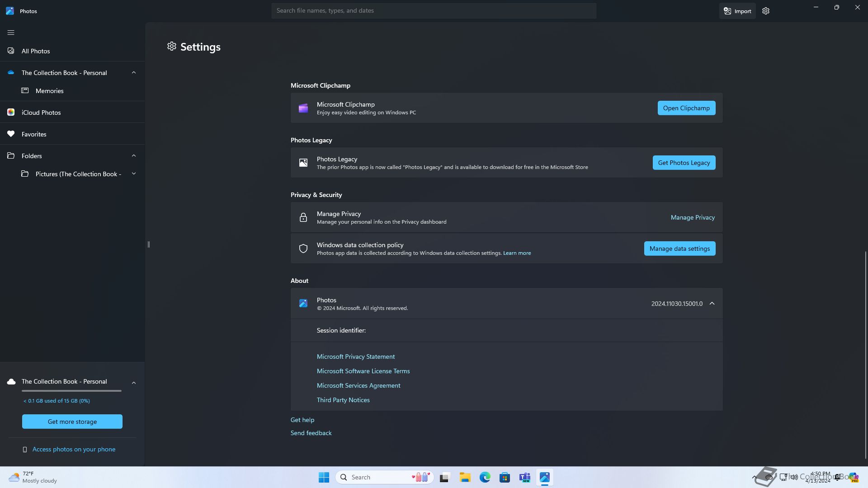Click the Photos Legacy picture icon
868x488 pixels.
tap(303, 163)
